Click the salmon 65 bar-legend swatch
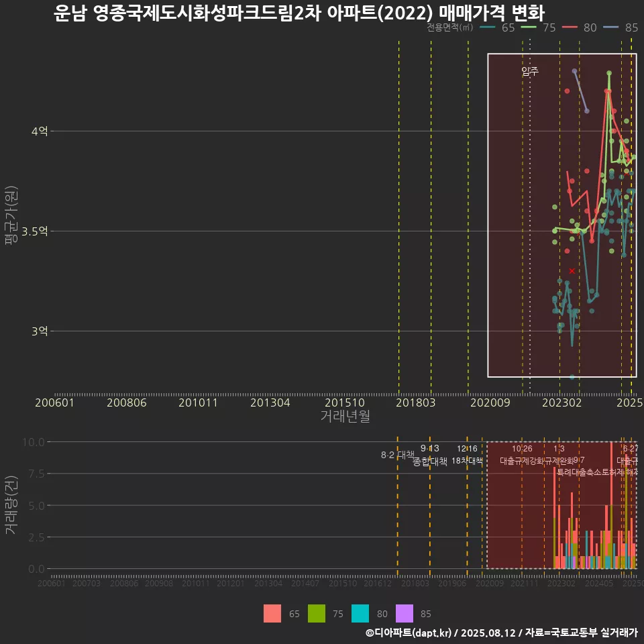Viewport: 644px width, 644px height. coord(272,613)
